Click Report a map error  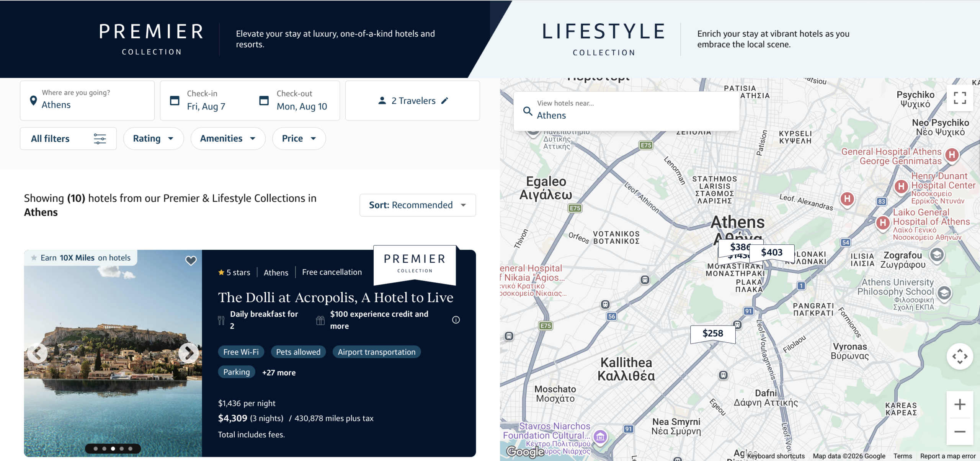(x=948, y=456)
